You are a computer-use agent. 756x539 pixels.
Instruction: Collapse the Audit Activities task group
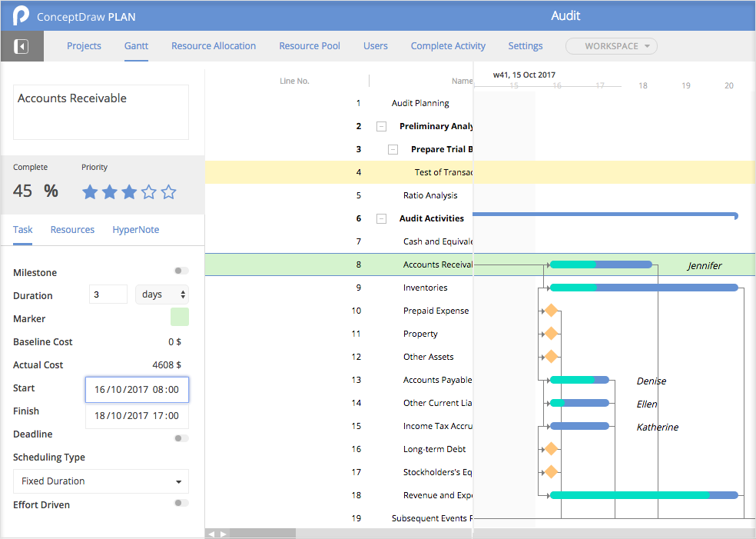point(381,218)
